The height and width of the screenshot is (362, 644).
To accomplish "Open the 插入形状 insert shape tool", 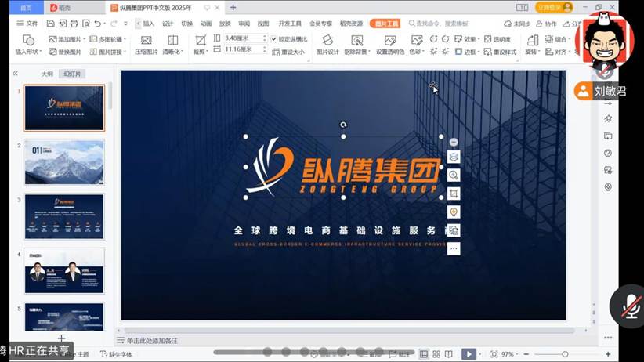I will pos(28,45).
